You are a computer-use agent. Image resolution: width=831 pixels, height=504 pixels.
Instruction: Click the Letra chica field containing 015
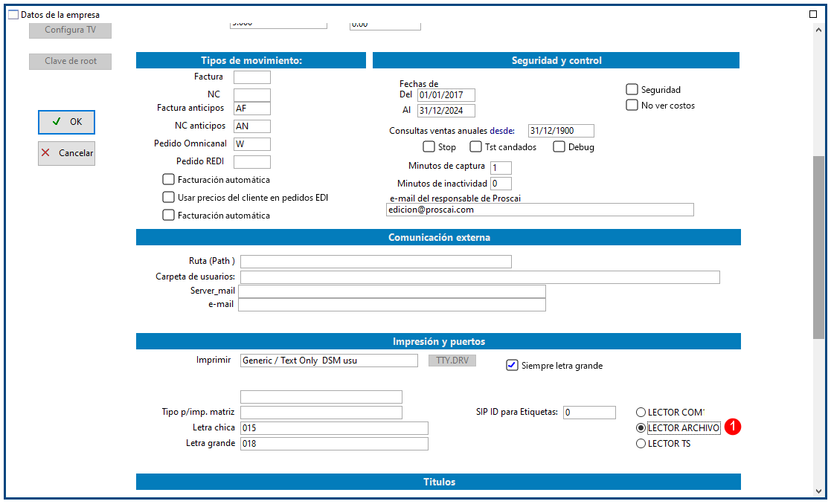coord(335,427)
